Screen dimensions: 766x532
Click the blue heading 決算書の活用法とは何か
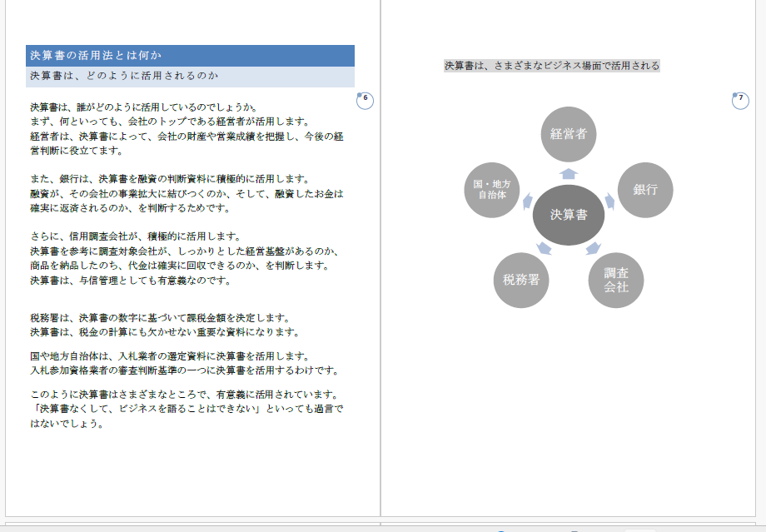(190, 56)
